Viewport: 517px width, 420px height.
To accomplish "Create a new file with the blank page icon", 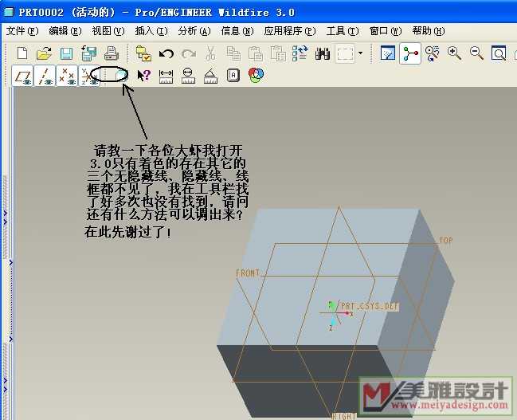I will pos(22,53).
